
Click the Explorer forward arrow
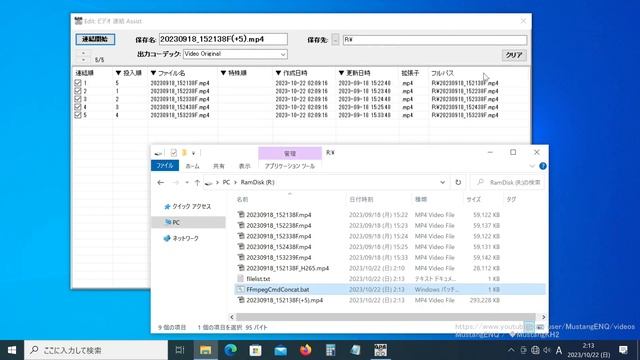(176, 182)
